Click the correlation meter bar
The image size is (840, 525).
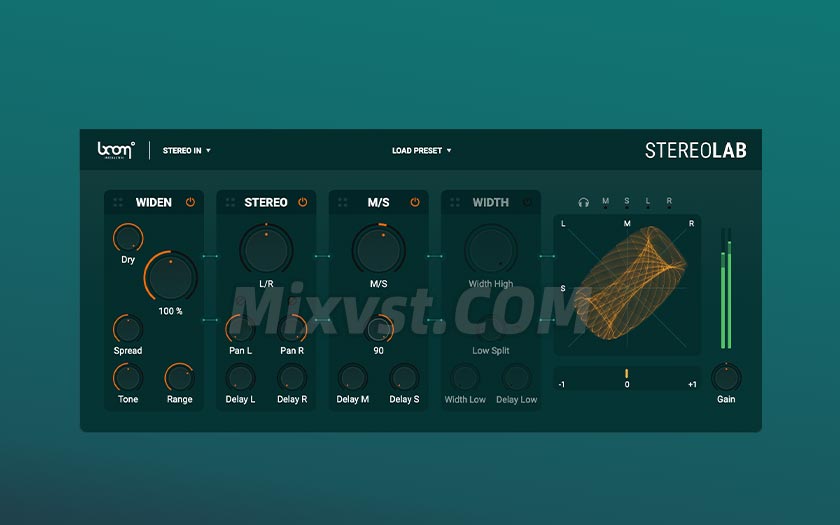coord(627,376)
